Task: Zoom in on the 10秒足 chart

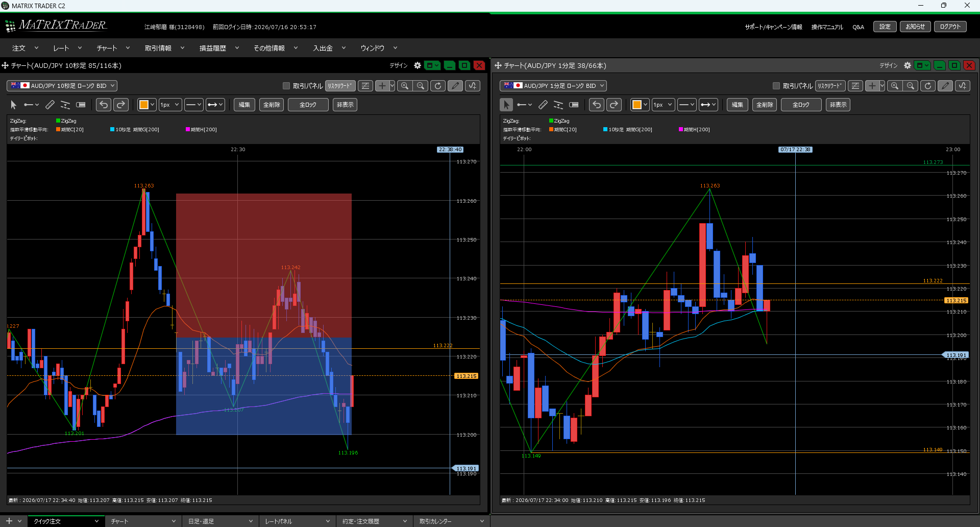Action: coord(405,86)
